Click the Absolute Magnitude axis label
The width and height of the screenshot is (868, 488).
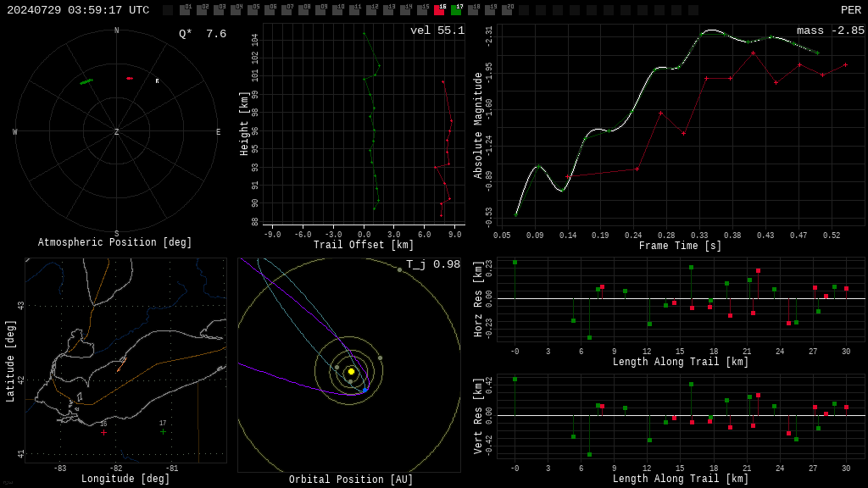tap(478, 125)
